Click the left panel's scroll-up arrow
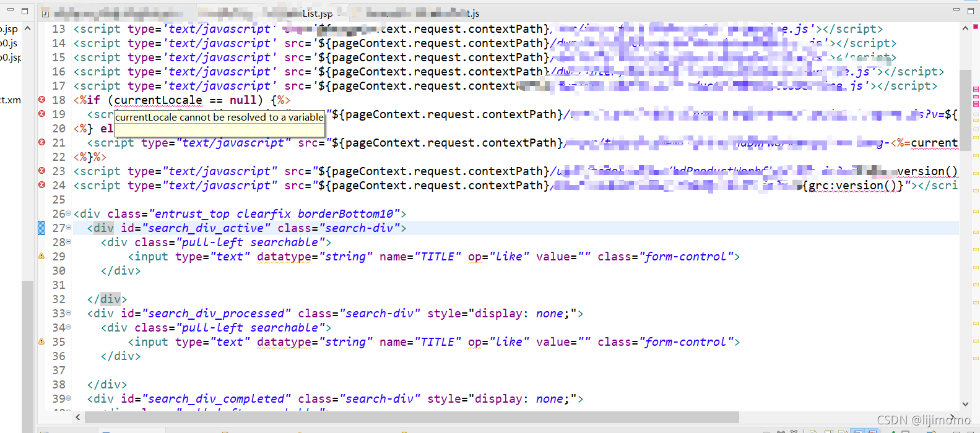Viewport: 980px width, 433px height. (x=27, y=28)
